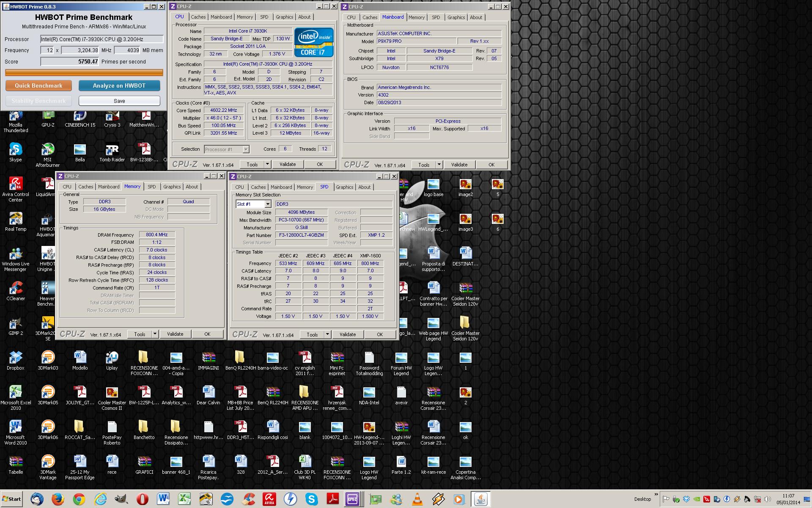Screen dimensions: 812x508
Task: Open Graphics tab in CPU-Z Mainboard window
Action: tap(456, 17)
